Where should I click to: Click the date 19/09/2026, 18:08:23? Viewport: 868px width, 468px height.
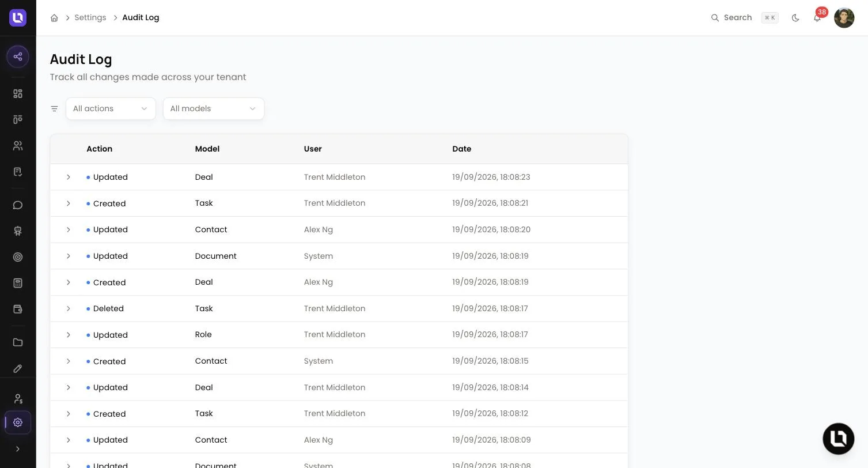(491, 177)
